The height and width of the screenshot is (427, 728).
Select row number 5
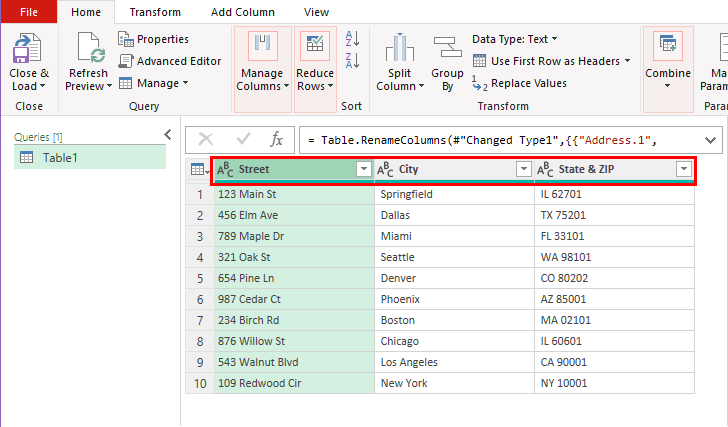coord(200,278)
